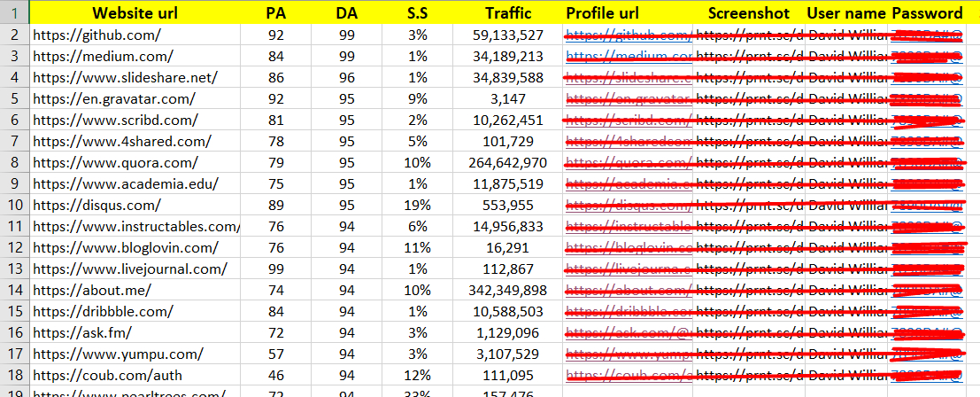This screenshot has width=980, height=397.
Task: Select traffic value 101,729
Action: (508, 141)
